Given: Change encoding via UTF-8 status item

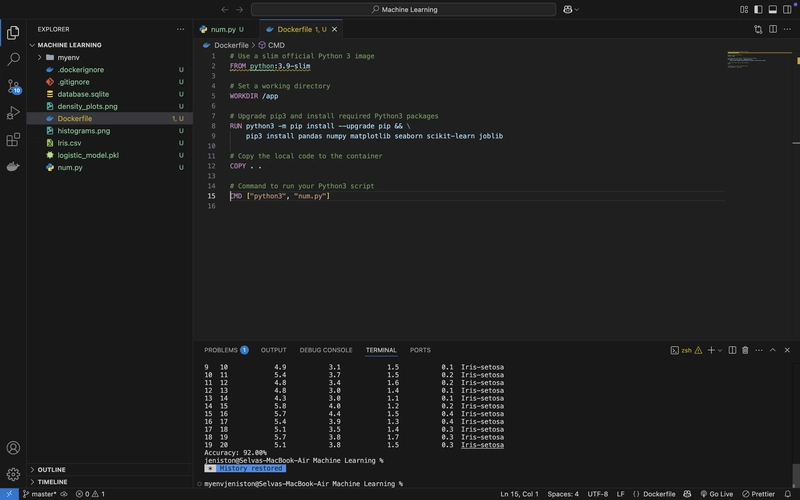Looking at the screenshot, I should [597, 494].
